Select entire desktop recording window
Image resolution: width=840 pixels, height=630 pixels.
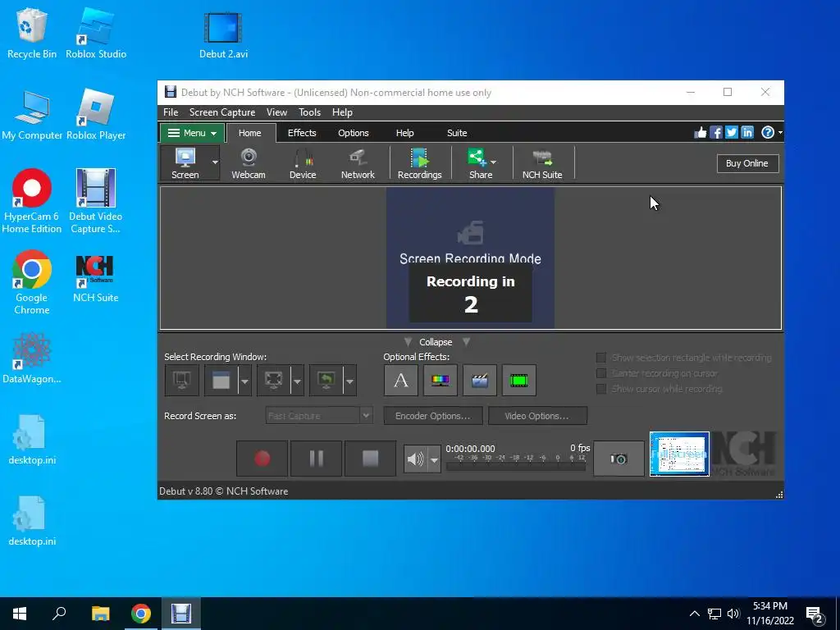pyautogui.click(x=181, y=381)
